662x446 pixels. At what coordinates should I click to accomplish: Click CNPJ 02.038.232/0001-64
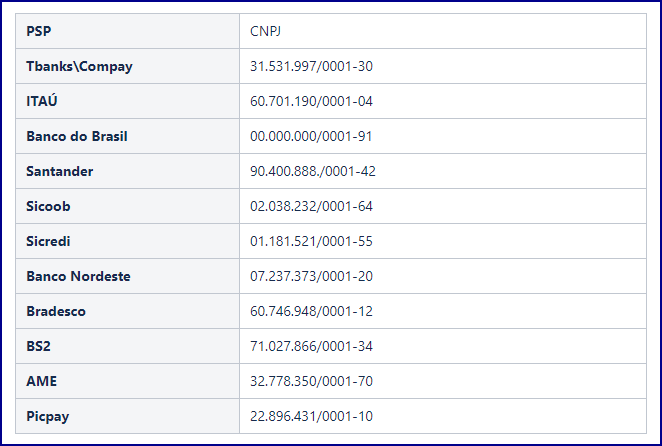click(x=311, y=206)
